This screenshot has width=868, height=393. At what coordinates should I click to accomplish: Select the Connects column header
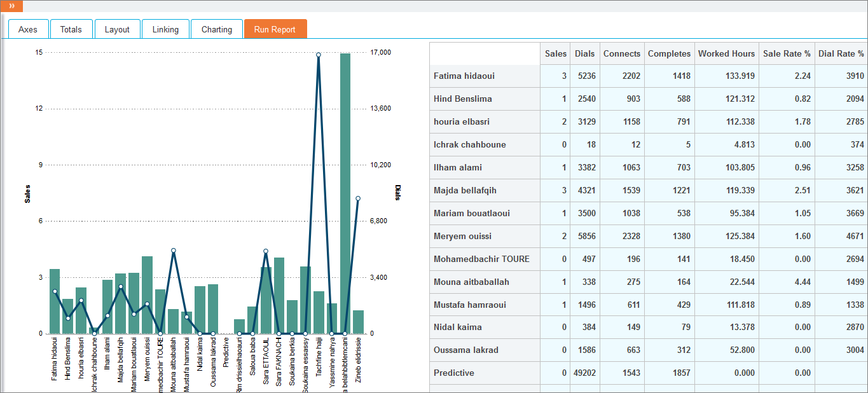coord(622,53)
